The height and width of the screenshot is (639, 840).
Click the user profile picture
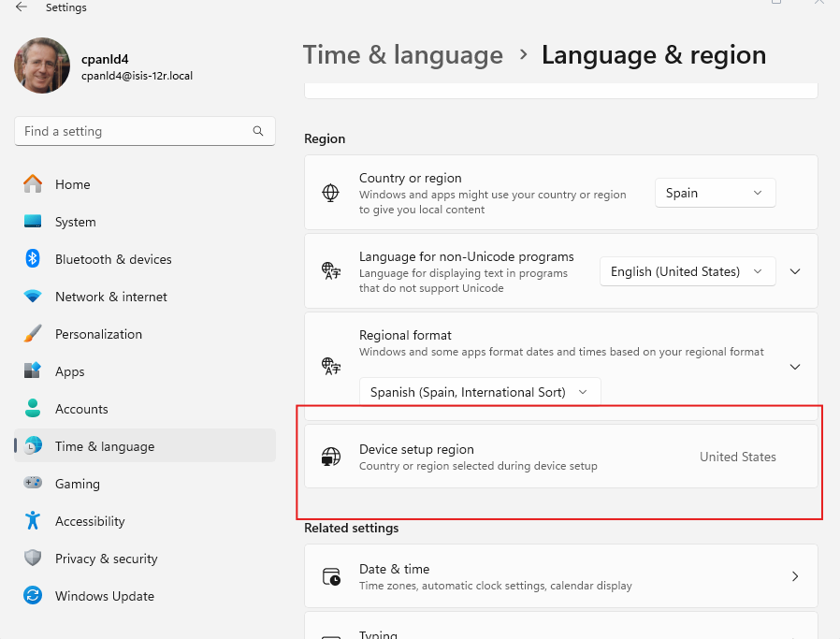point(42,65)
